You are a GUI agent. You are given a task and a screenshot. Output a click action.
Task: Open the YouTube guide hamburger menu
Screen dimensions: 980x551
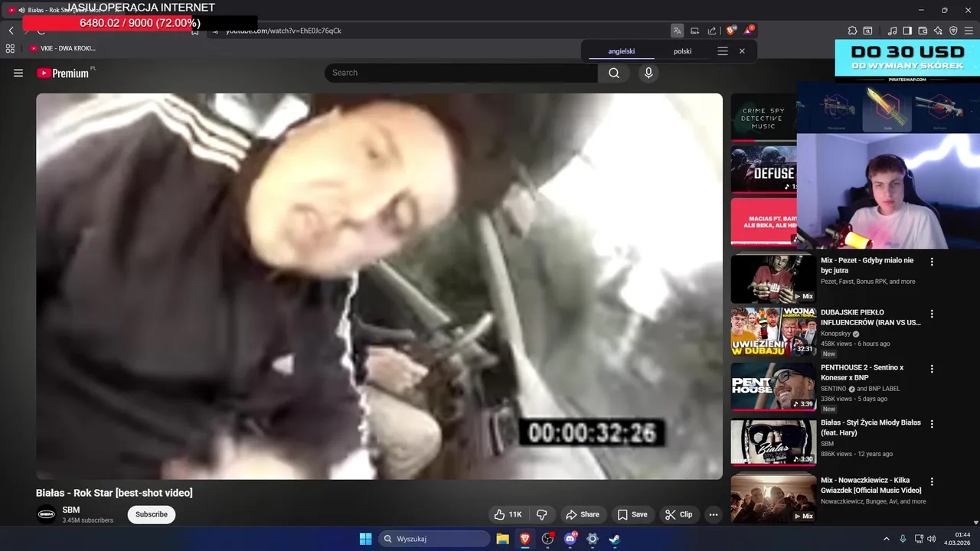coord(18,73)
